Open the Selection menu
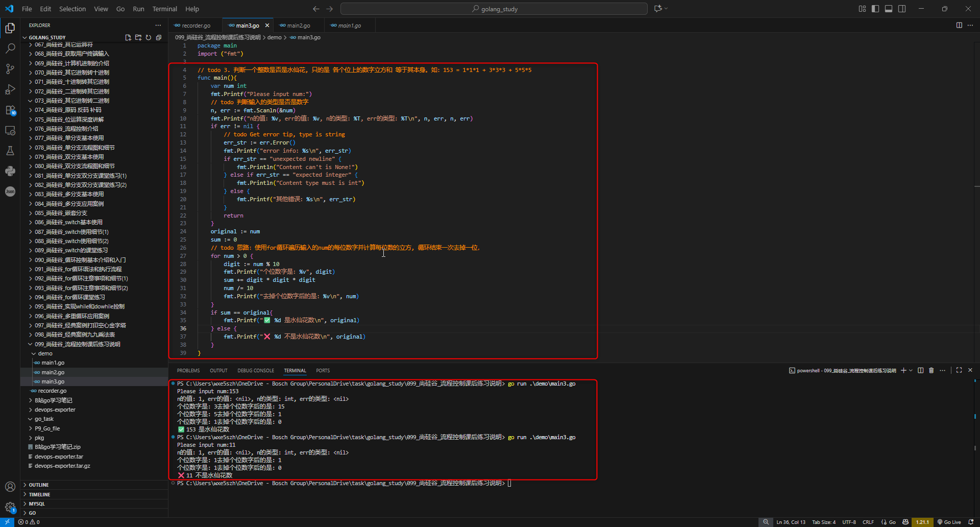The image size is (980, 527). pyautogui.click(x=72, y=9)
